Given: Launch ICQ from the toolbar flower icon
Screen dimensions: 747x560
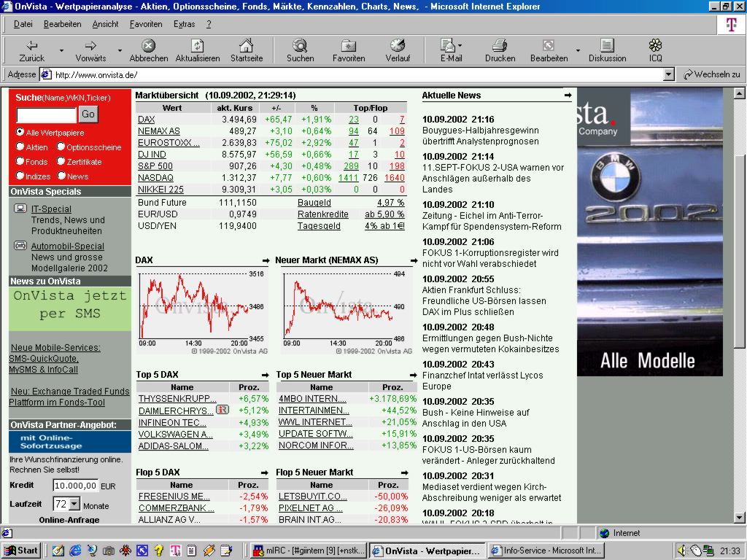Looking at the screenshot, I should click(x=655, y=50).
